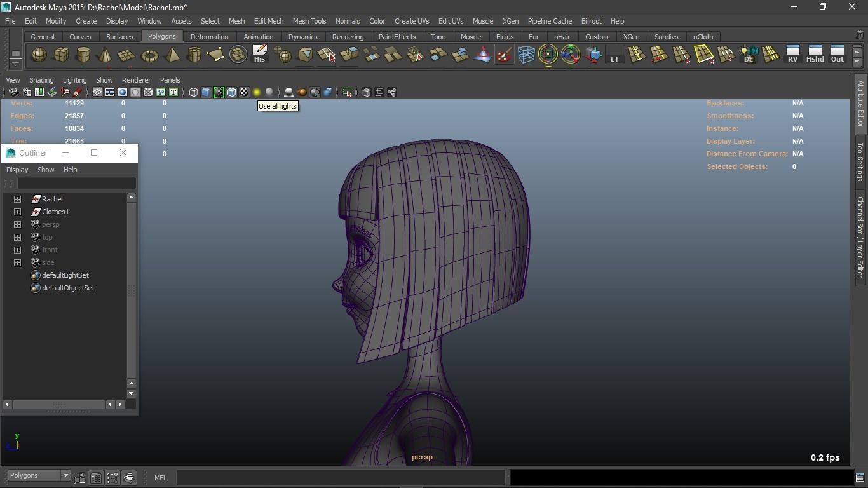Open the Outliner Display menu
The width and height of the screenshot is (868, 488).
click(17, 170)
